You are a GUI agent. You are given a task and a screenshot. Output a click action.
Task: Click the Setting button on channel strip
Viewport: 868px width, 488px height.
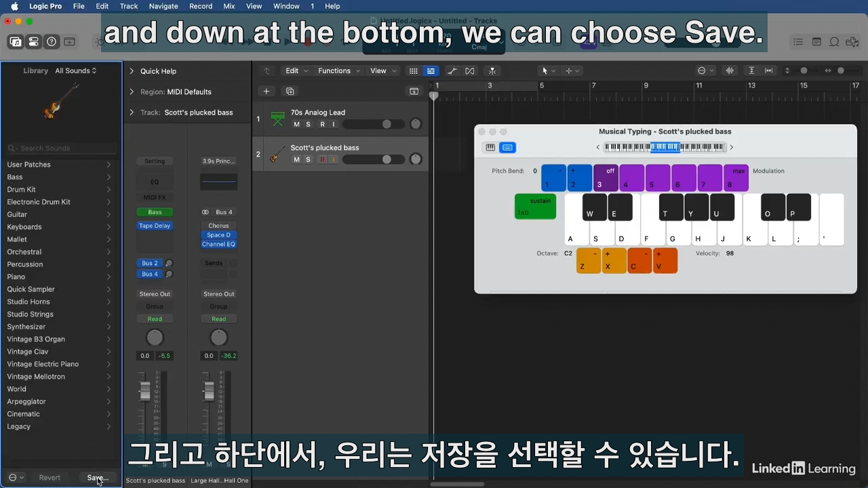point(155,161)
